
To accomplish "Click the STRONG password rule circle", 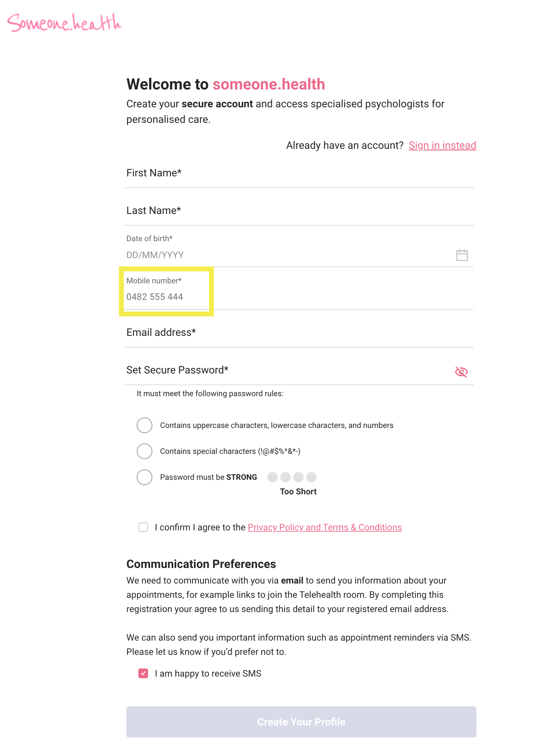I will (x=144, y=477).
